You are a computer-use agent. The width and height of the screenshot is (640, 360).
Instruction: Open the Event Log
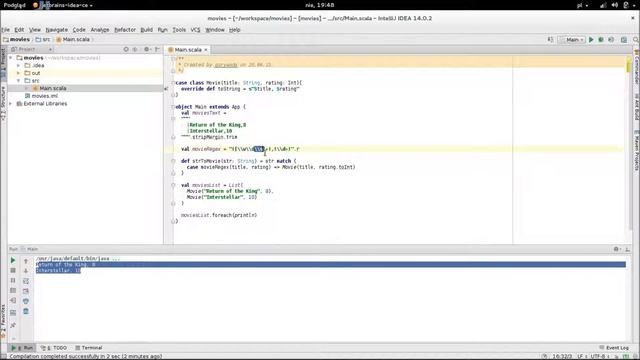click(614, 348)
